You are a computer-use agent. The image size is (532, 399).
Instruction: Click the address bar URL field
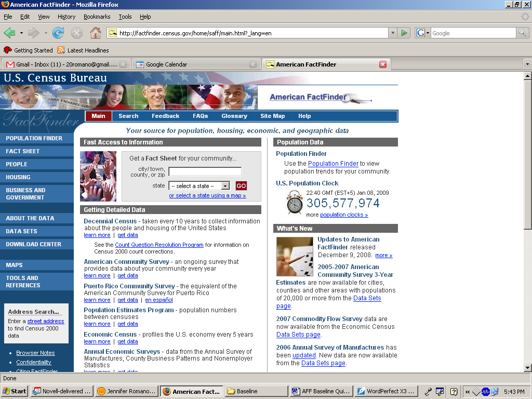[x=248, y=33]
